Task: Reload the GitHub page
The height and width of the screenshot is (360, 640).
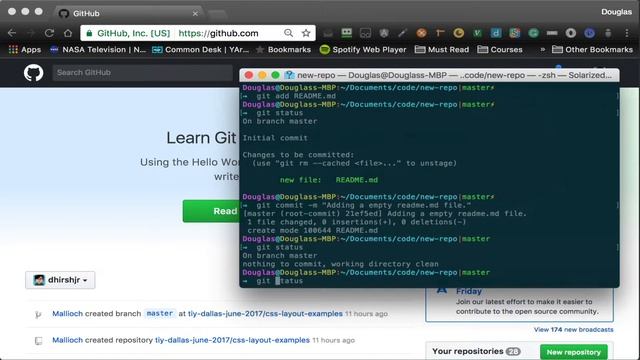Action: point(49,33)
